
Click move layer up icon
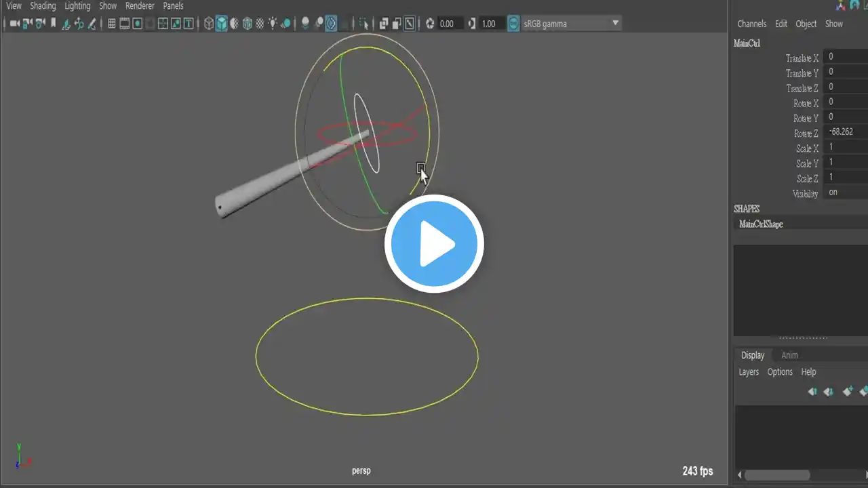click(812, 391)
